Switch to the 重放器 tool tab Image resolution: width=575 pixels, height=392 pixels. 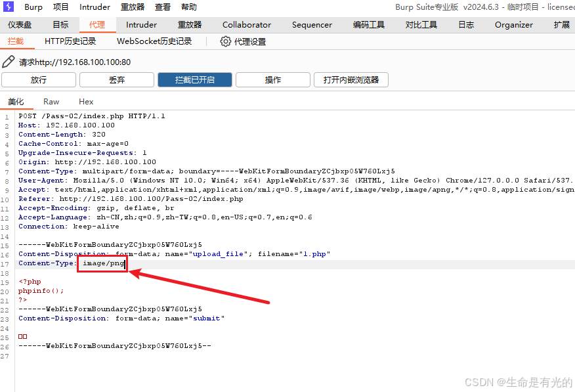[x=190, y=24]
